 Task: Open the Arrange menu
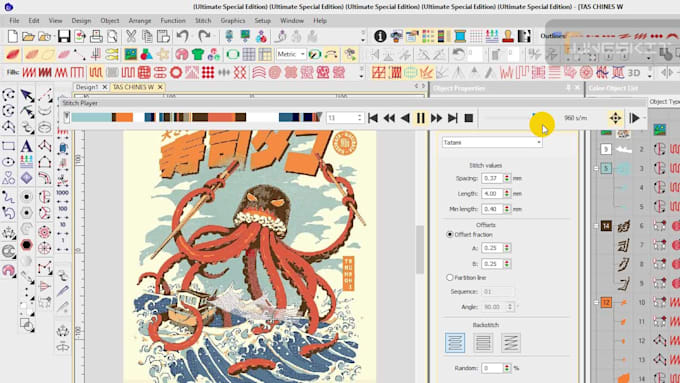140,20
